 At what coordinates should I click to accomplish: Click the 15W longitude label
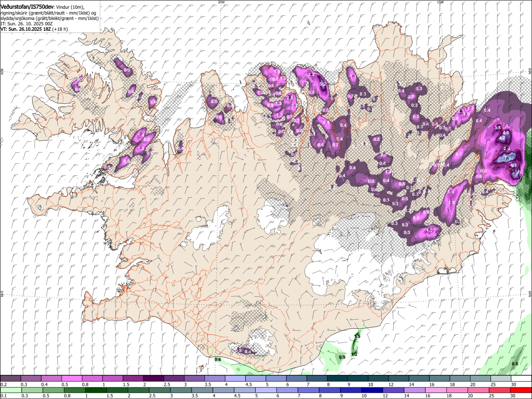click(440, 2)
